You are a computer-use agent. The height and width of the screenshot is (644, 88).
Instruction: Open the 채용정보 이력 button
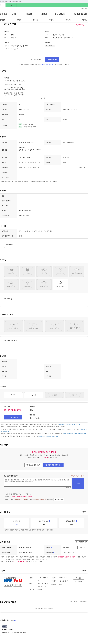[79, 582]
